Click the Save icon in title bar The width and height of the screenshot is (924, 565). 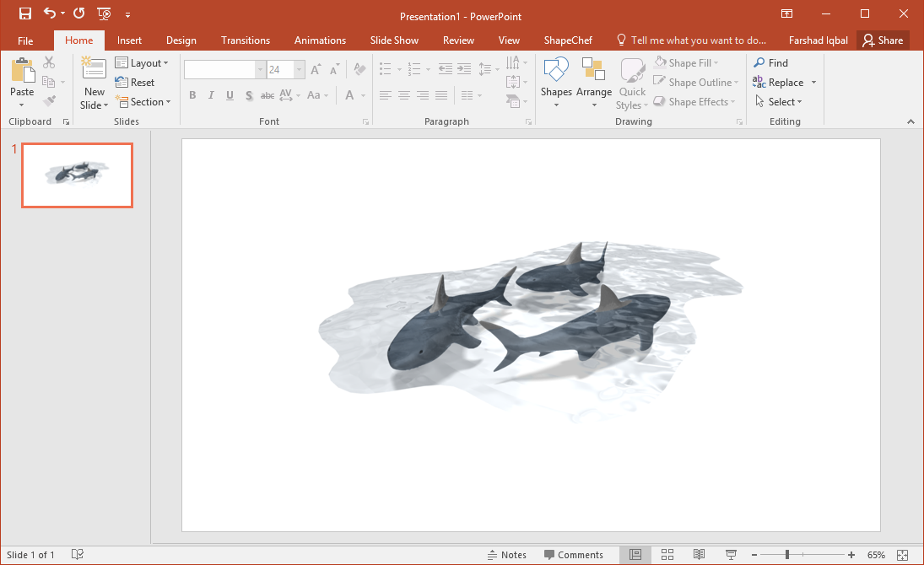[x=25, y=13]
